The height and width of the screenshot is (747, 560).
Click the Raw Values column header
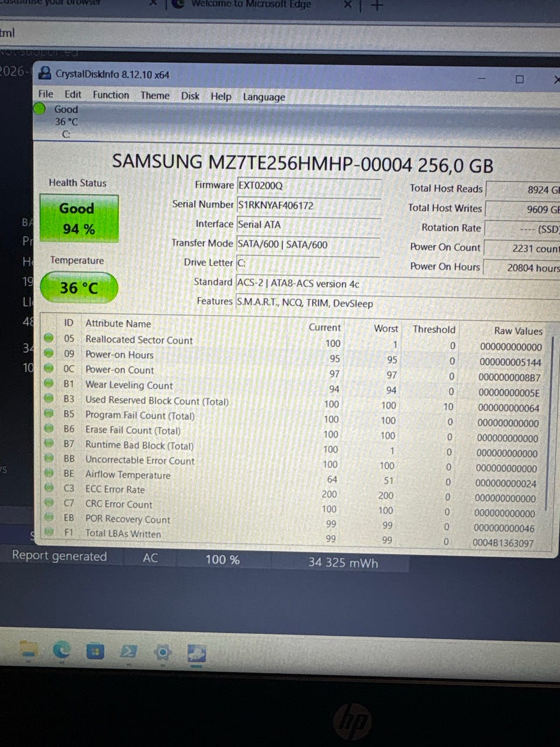click(x=518, y=331)
